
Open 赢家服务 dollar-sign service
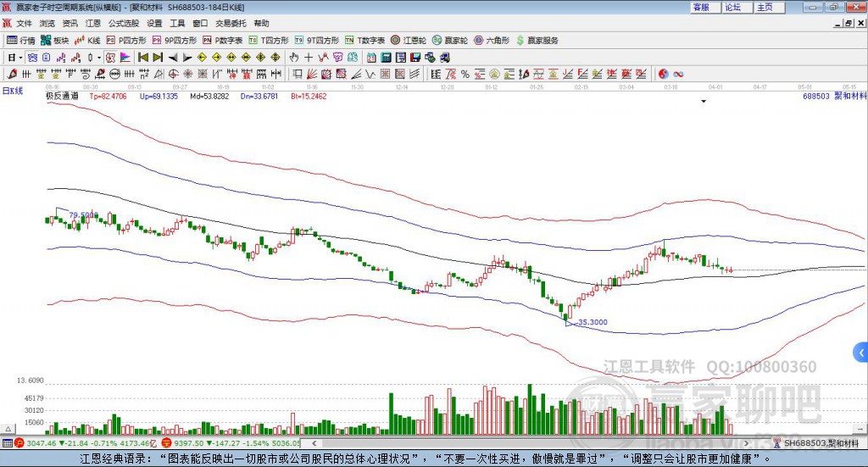click(537, 41)
